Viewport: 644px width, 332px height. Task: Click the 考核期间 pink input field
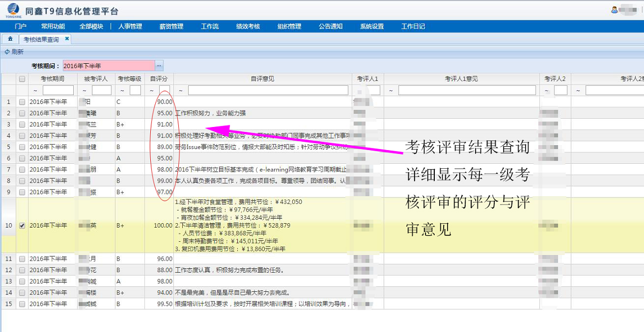(108, 66)
